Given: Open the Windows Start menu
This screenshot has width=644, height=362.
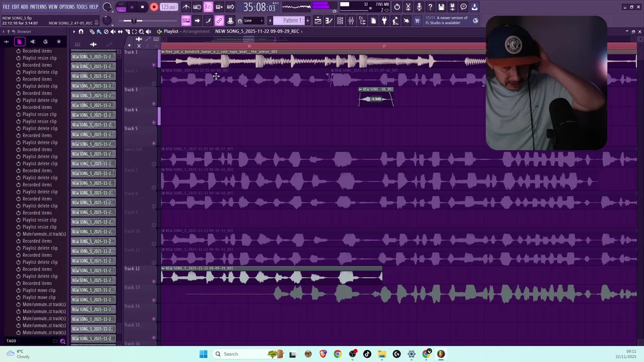Looking at the screenshot, I should [x=203, y=354].
